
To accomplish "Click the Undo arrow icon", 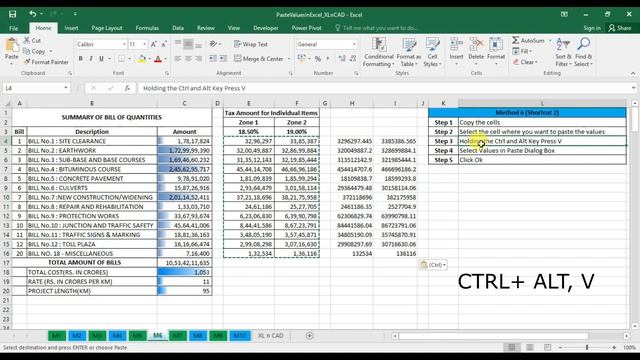I will tap(33, 14).
